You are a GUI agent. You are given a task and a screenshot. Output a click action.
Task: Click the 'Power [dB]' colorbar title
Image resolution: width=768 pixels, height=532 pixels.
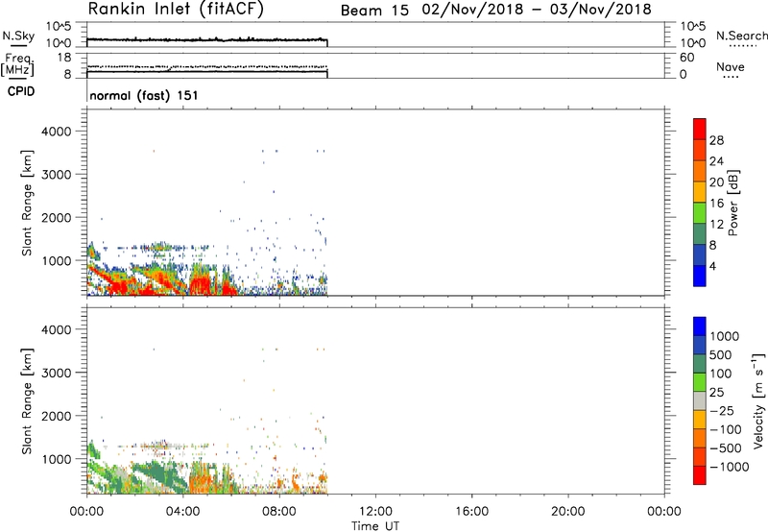[732, 203]
